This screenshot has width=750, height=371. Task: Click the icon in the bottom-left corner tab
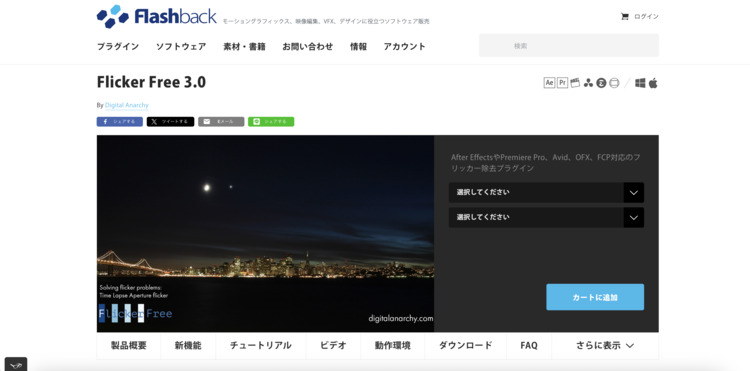coord(16,365)
